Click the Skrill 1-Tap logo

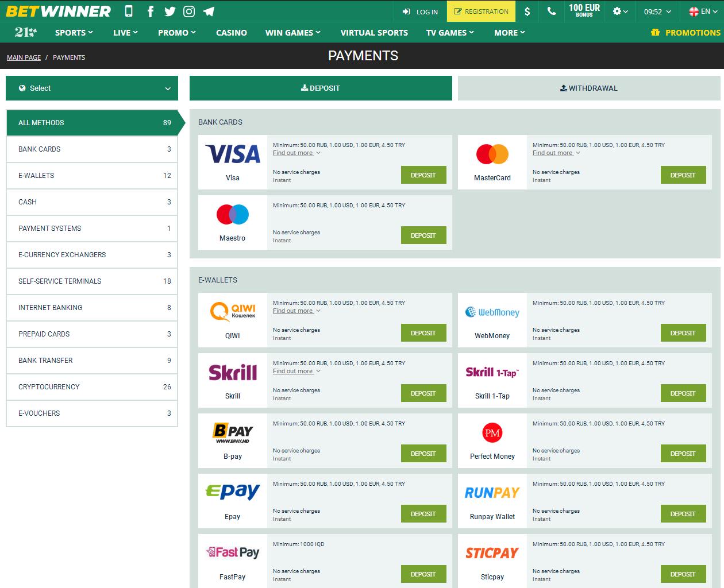(x=492, y=372)
